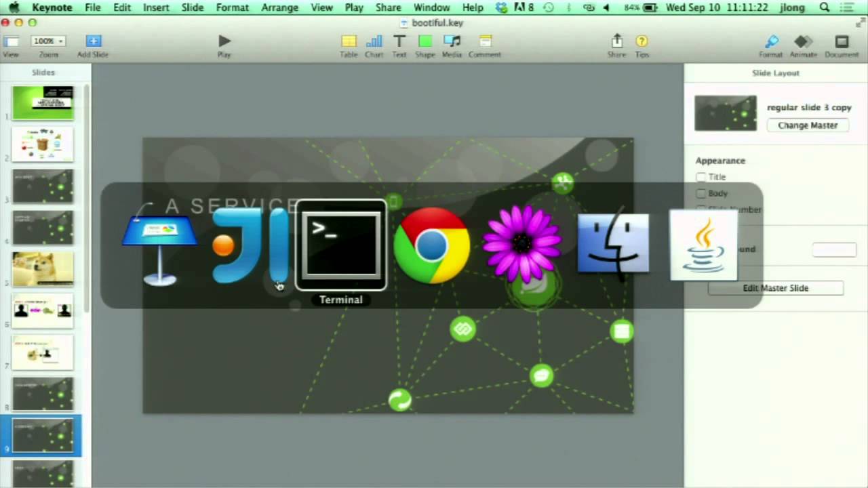
Task: Insert a Table from the toolbar
Action: tap(349, 42)
